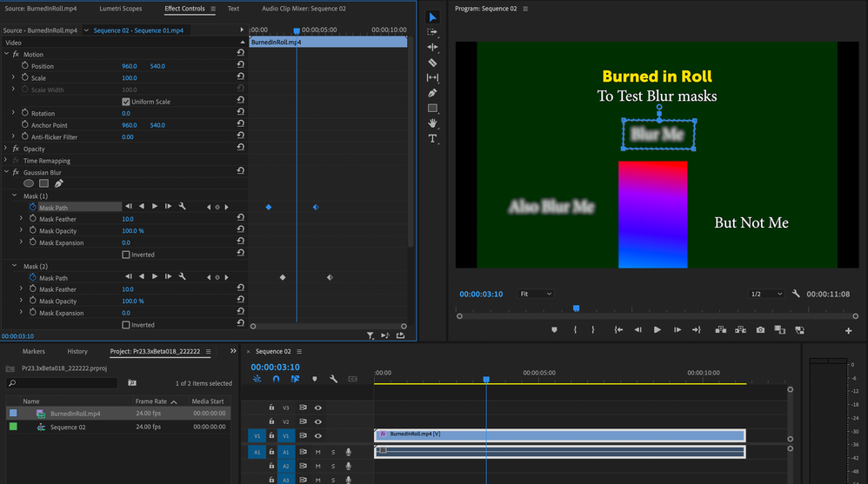Open the Fit zoom level dropdown
The height and width of the screenshot is (484, 868).
point(535,294)
